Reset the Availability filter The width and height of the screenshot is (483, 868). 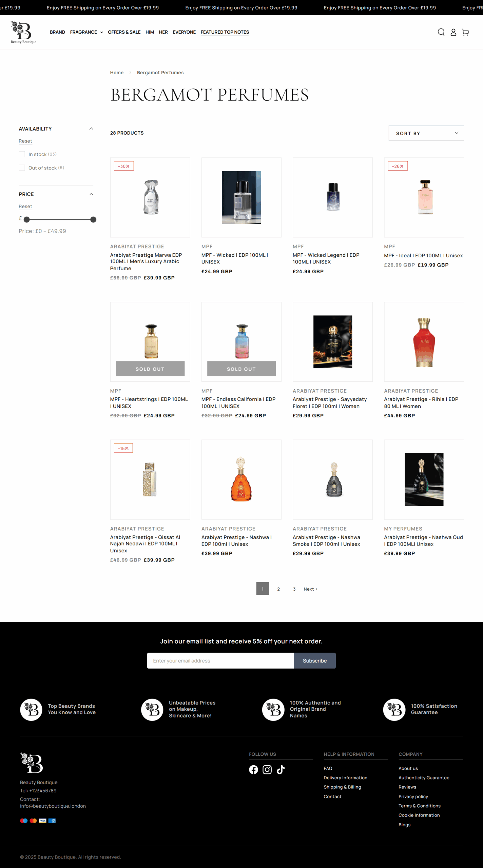(25, 141)
